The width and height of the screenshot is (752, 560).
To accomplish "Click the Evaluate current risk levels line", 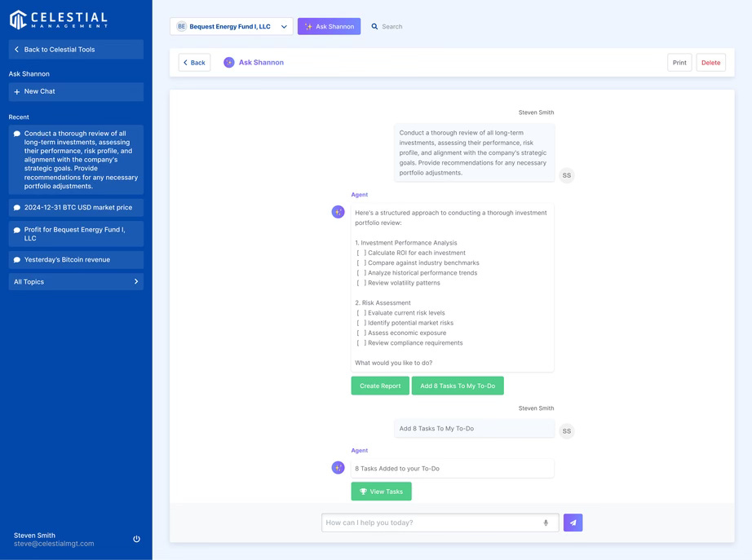I will (400, 312).
